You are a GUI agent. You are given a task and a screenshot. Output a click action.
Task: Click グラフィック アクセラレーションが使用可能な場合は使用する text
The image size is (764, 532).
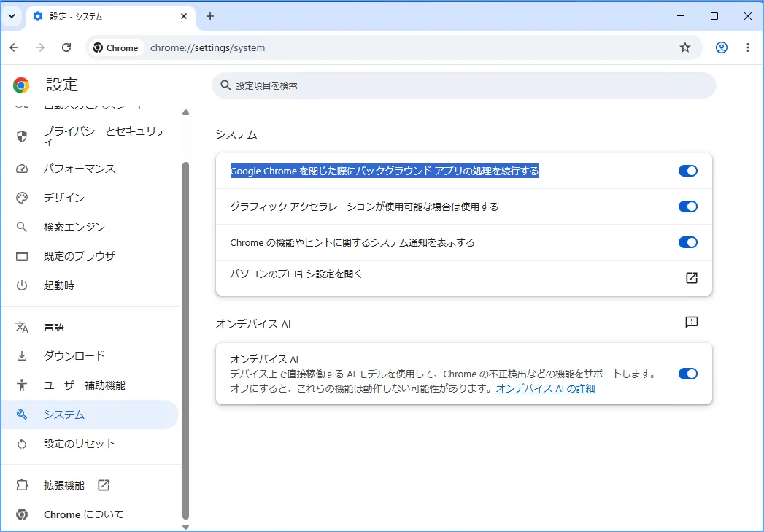tap(364, 207)
